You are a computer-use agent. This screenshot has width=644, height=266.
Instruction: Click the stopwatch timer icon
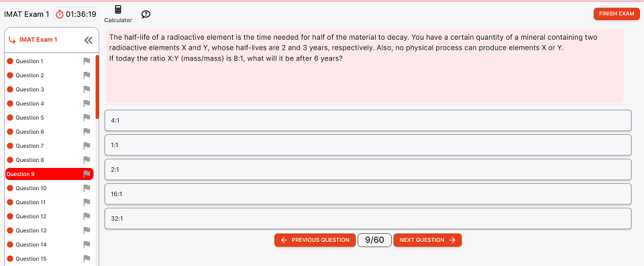pyautogui.click(x=60, y=14)
